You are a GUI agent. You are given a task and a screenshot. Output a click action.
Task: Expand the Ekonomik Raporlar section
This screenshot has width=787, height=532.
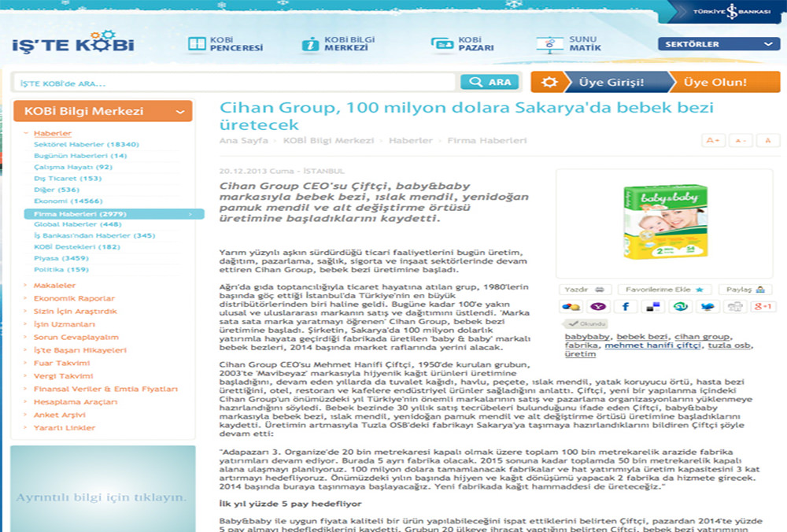pos(74,298)
